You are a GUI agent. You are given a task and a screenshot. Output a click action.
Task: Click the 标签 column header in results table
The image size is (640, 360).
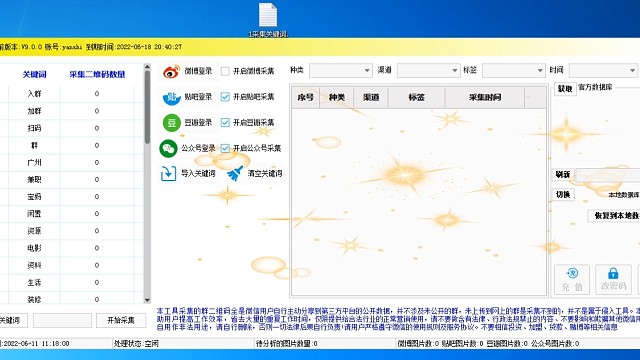[x=416, y=97]
